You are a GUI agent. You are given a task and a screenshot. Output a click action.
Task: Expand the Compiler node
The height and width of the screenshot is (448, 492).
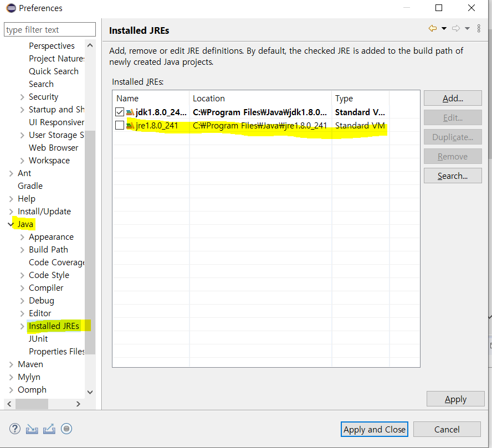coord(22,288)
